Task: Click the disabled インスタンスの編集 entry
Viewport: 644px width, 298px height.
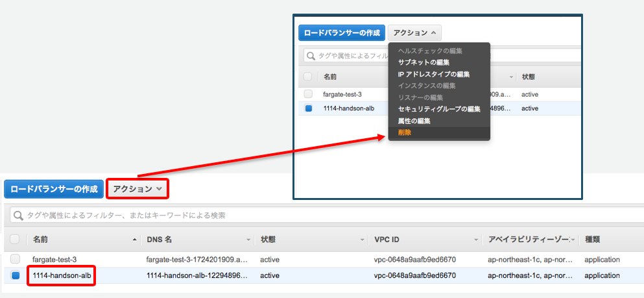Action: point(427,86)
